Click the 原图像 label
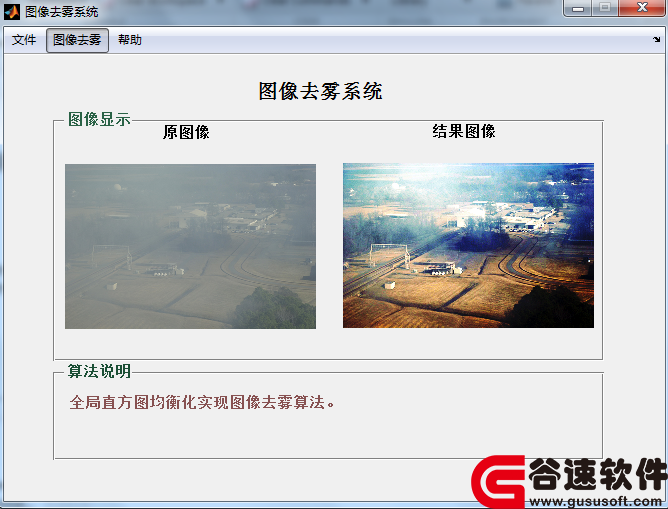Screen dimensions: 668x509 (186, 132)
